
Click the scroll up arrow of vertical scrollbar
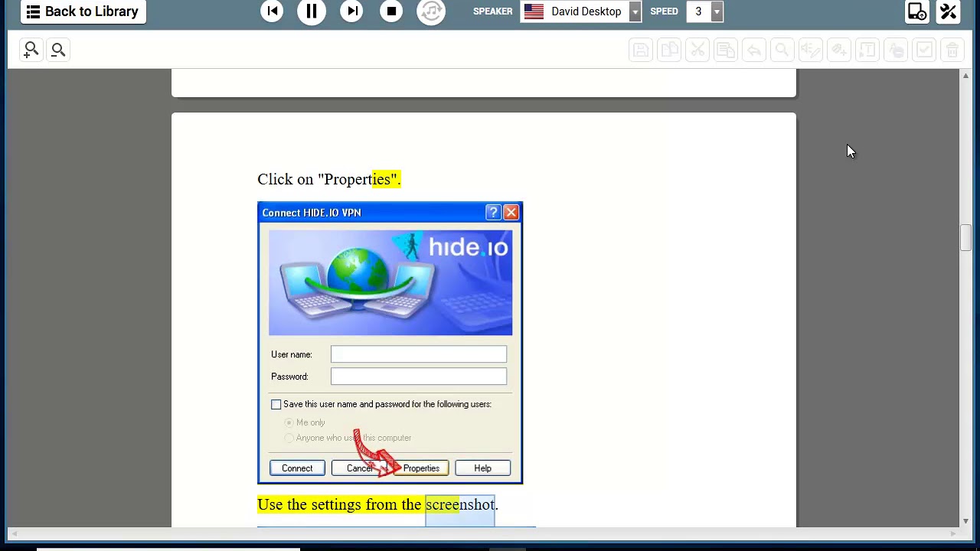click(965, 76)
